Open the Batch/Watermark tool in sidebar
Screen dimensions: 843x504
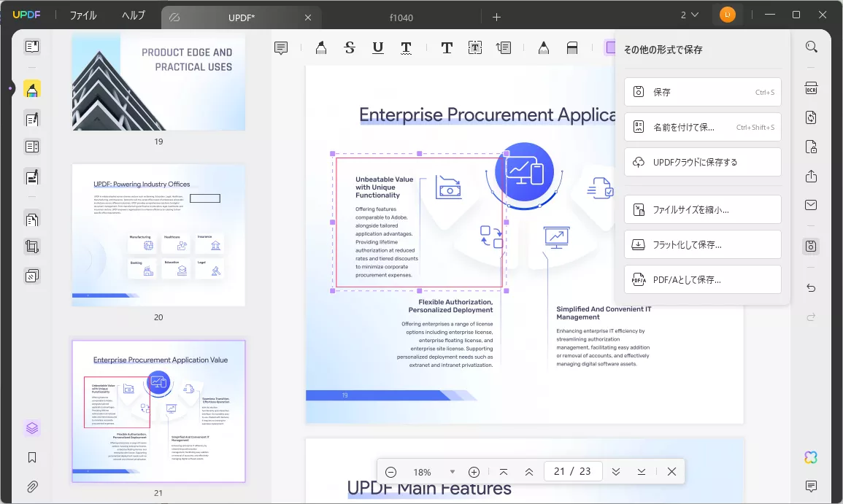coord(31,276)
